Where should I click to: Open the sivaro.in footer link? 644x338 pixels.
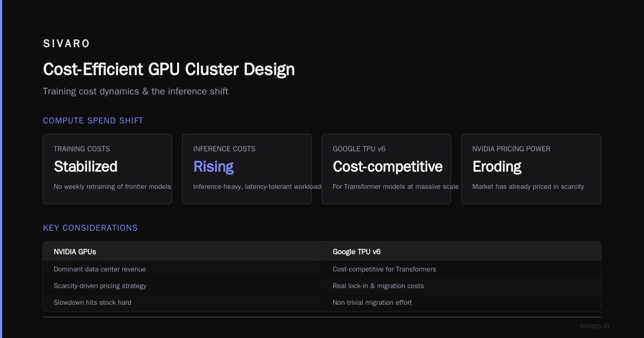pyautogui.click(x=595, y=326)
